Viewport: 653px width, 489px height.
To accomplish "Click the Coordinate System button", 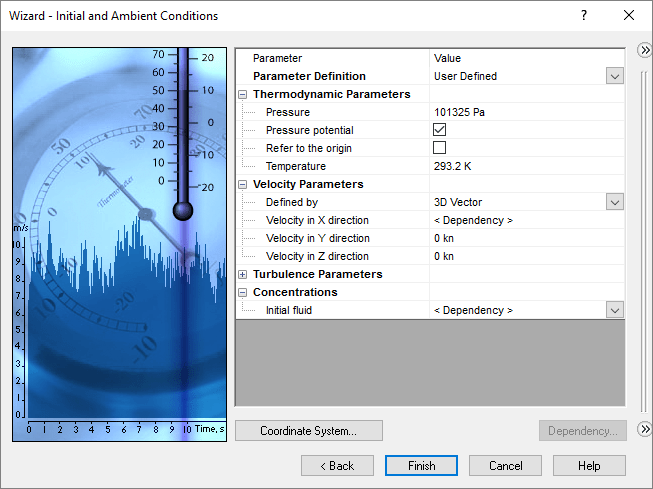I will (308, 431).
